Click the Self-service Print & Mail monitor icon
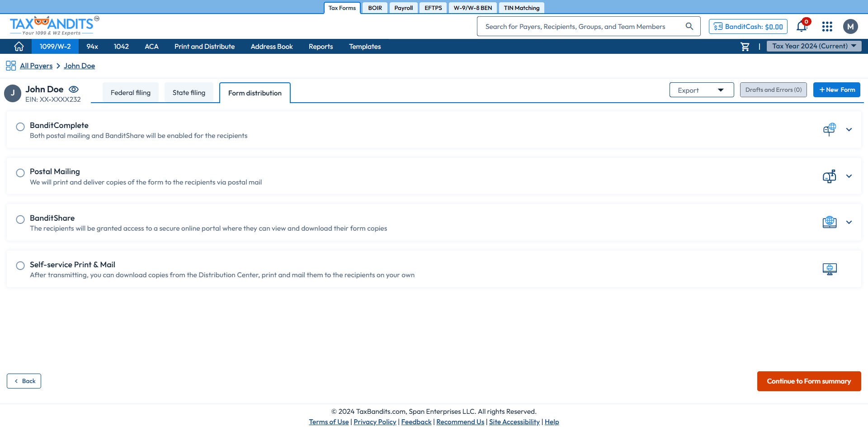Viewport: 868px width, 431px height. click(x=830, y=269)
